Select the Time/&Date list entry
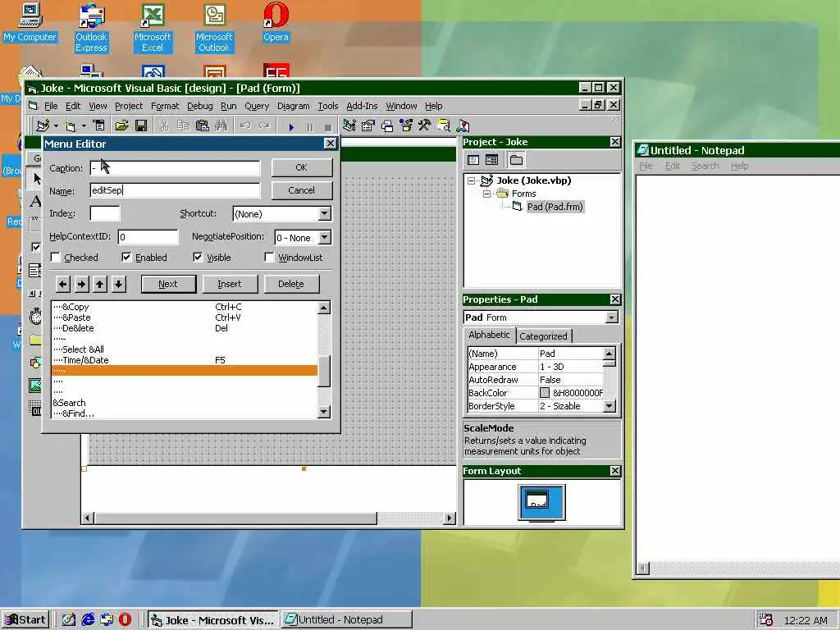The height and width of the screenshot is (630, 840). (185, 360)
